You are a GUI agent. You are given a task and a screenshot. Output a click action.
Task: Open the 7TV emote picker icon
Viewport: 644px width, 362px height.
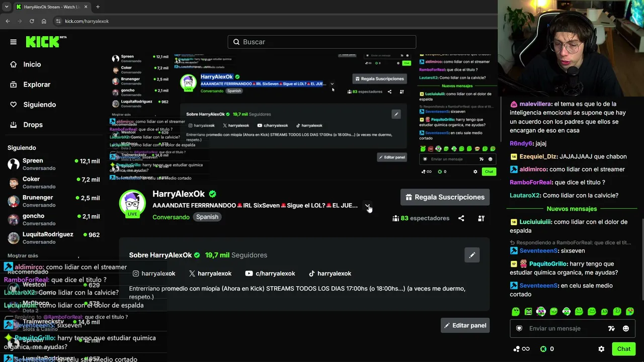tap(611, 328)
